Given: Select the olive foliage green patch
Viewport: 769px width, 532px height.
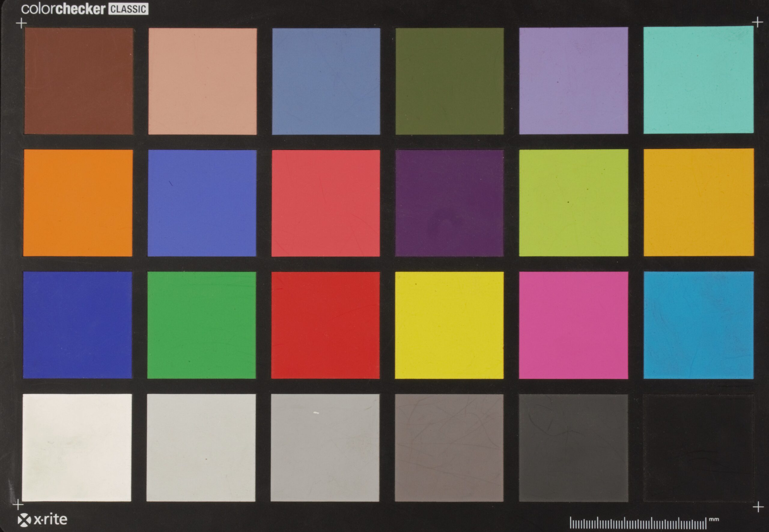Looking at the screenshot, I should (449, 81).
